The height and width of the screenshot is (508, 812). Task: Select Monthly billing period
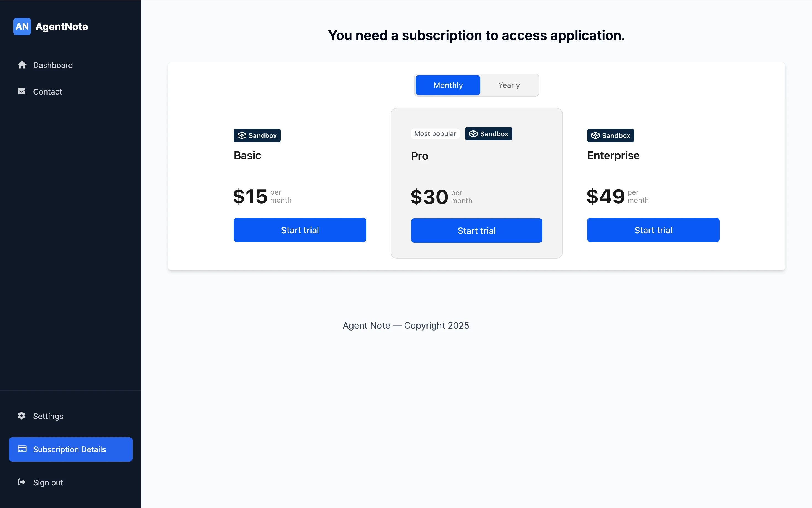(x=448, y=85)
